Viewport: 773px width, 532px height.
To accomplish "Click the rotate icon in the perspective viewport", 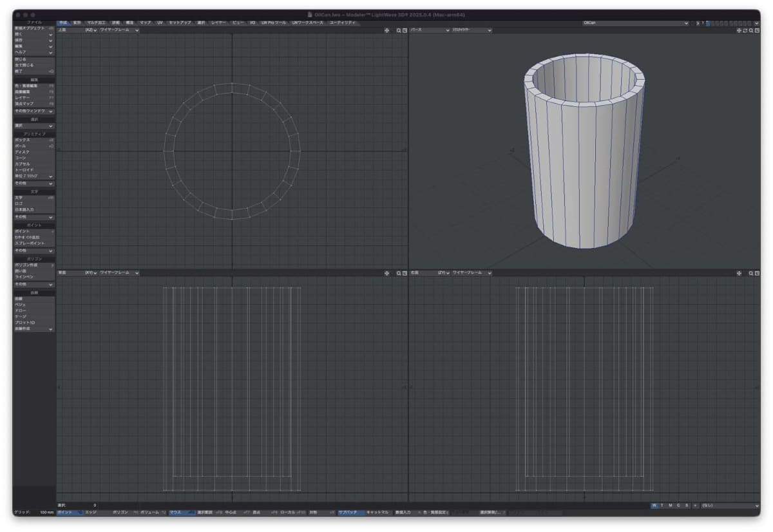I will click(x=745, y=30).
